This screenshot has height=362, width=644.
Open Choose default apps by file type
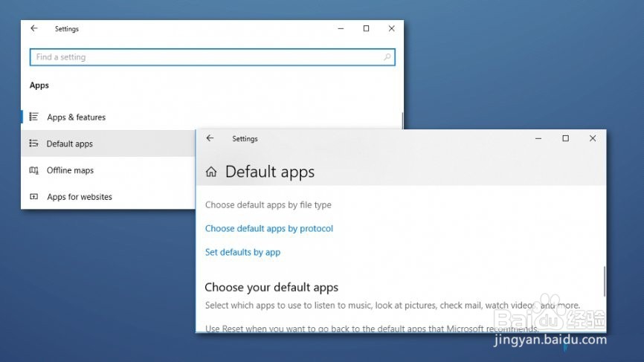[268, 205]
